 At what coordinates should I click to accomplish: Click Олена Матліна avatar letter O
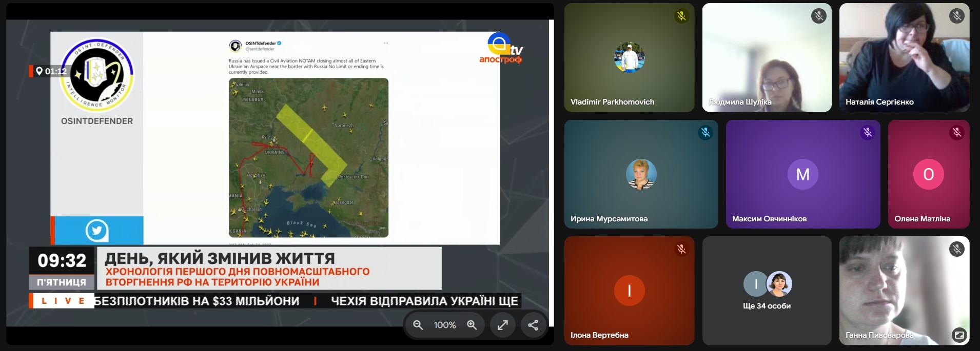928,174
